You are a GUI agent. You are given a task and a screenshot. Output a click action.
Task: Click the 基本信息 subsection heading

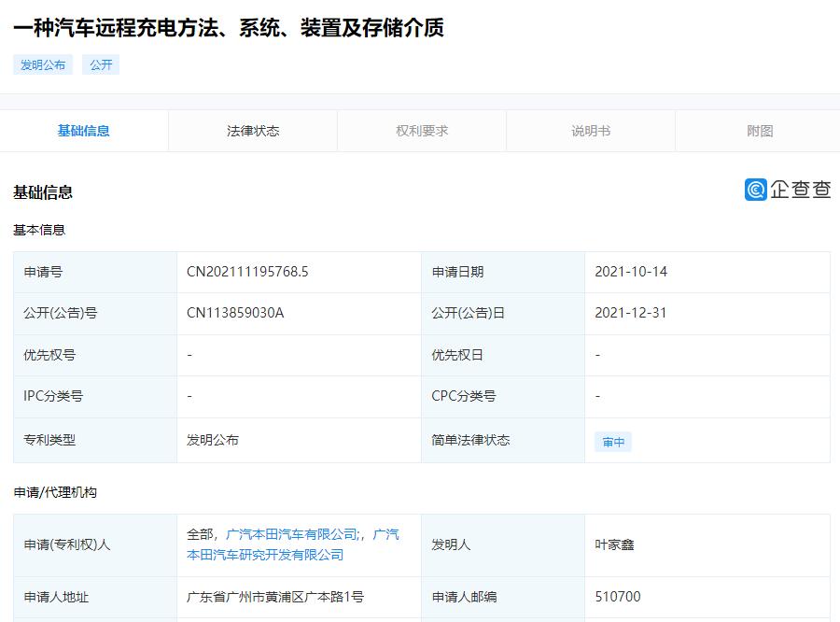pos(39,230)
